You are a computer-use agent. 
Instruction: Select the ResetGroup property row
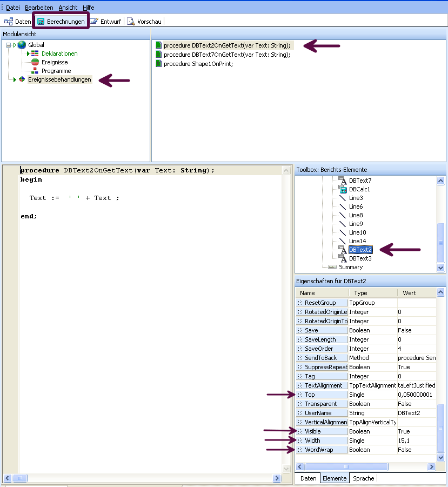(x=366, y=303)
